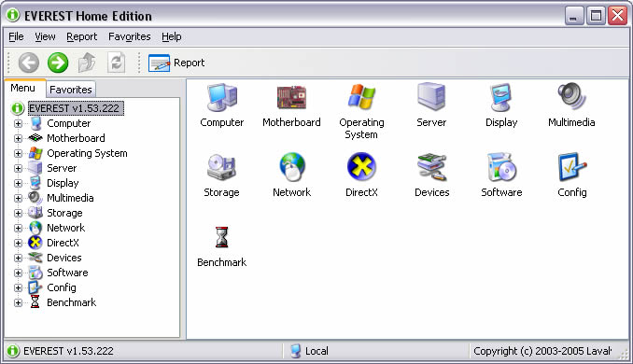
Task: Open the Display icon in main pane
Action: [501, 97]
